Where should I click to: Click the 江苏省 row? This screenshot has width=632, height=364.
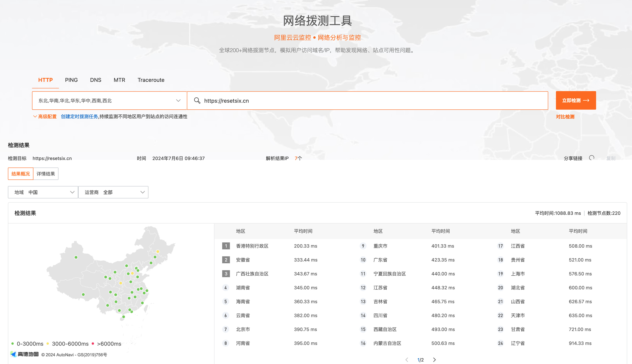tap(420, 288)
